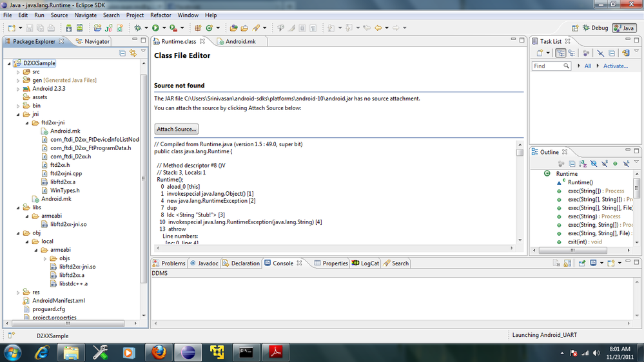Toggle Link with Editor in Package Explorer

(x=133, y=53)
